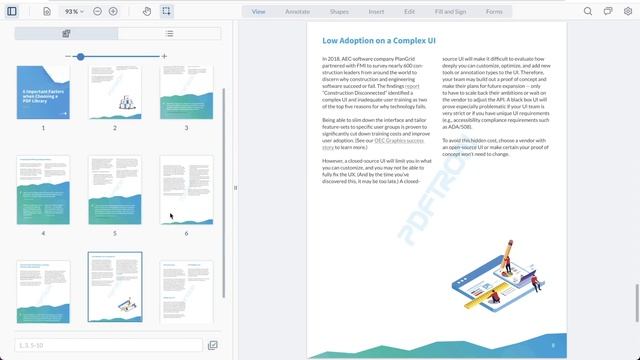This screenshot has height=360, width=640.
Task: Click the panel resize handle divider
Action: (235, 188)
